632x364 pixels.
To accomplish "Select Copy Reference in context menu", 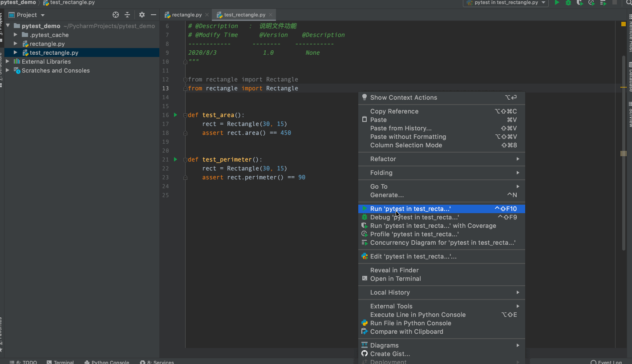I will pos(442,111).
